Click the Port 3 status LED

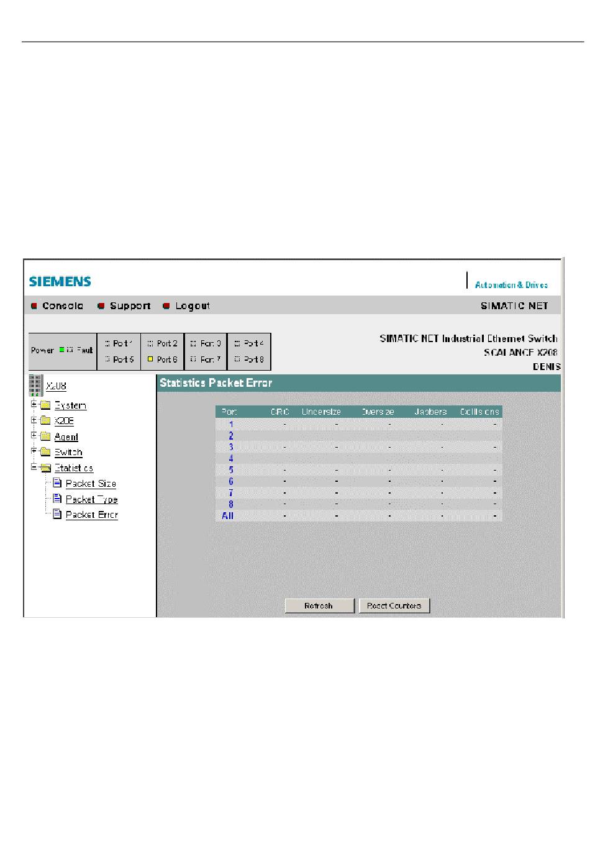coord(194,343)
